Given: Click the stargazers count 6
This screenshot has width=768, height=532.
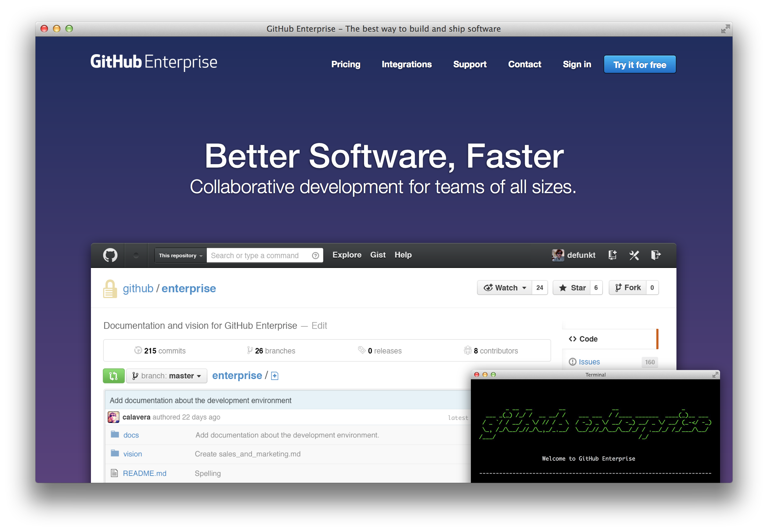Looking at the screenshot, I should point(596,288).
